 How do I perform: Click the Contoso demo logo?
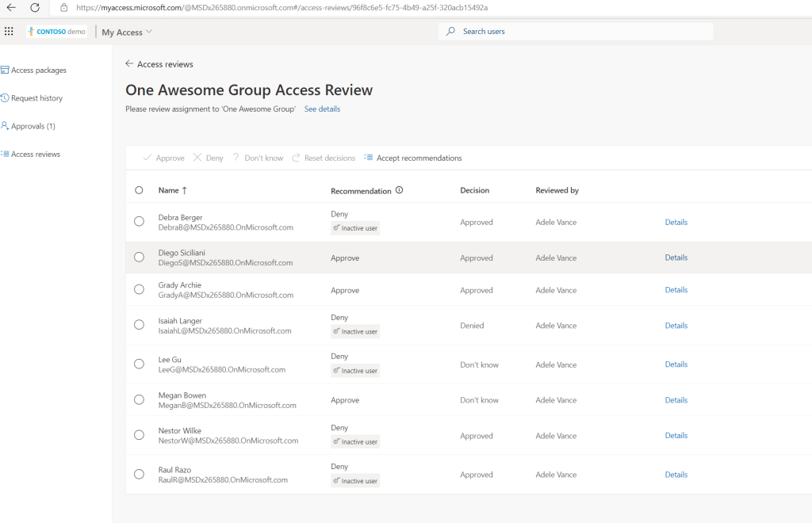[x=56, y=32]
